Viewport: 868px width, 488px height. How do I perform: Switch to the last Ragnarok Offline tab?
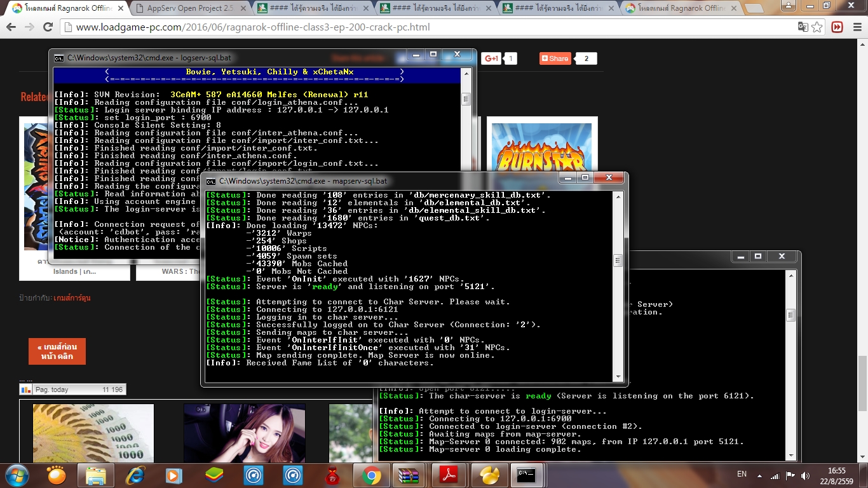(679, 8)
